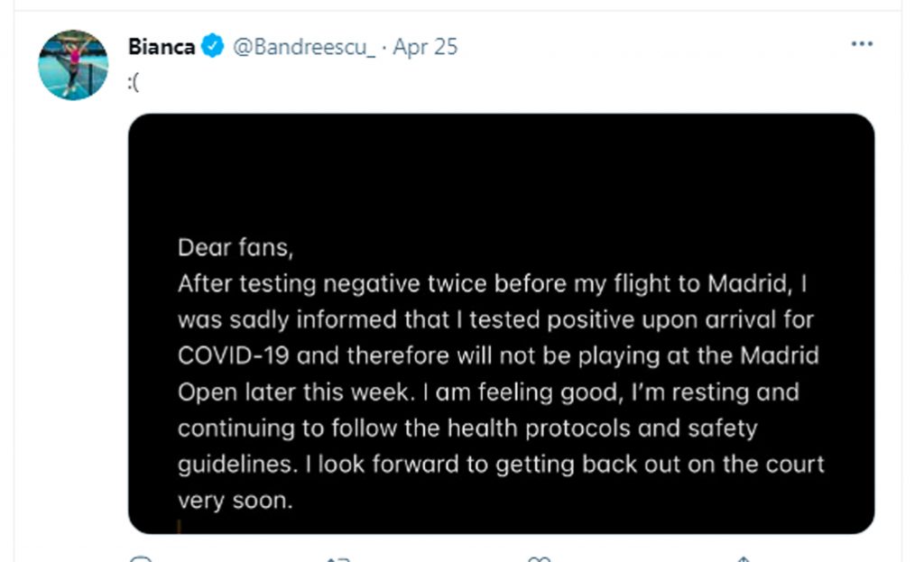Image resolution: width=924 pixels, height=562 pixels.
Task: Click the word "COVID-19" in the statement
Action: pyautogui.click(x=234, y=355)
